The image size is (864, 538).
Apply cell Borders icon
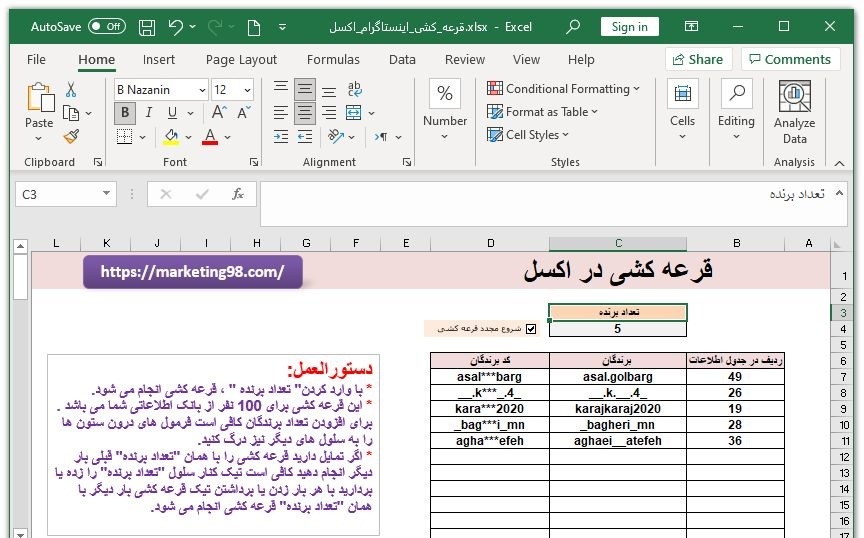point(125,137)
